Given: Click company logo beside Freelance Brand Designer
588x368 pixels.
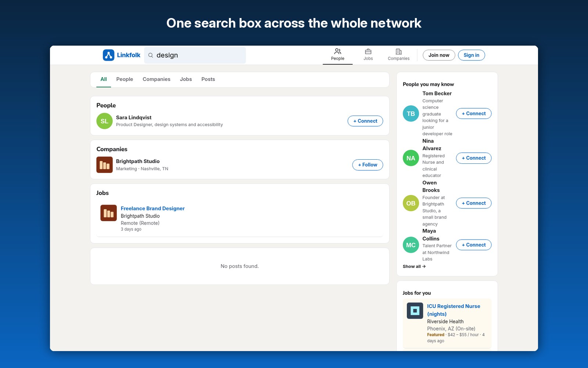Looking at the screenshot, I should pyautogui.click(x=108, y=213).
